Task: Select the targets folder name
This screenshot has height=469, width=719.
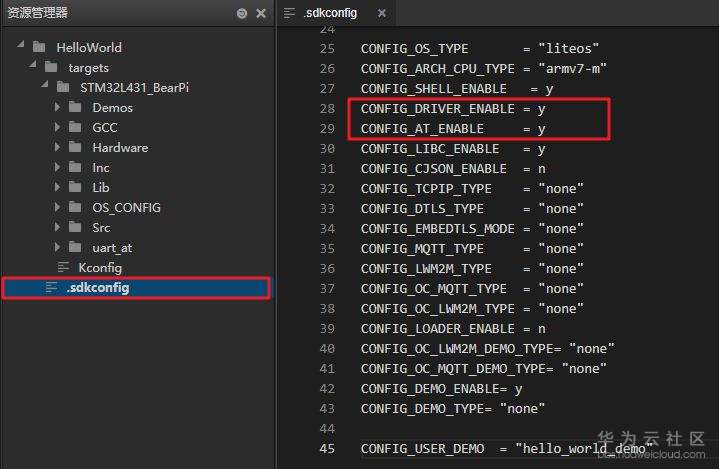Action: coord(88,68)
